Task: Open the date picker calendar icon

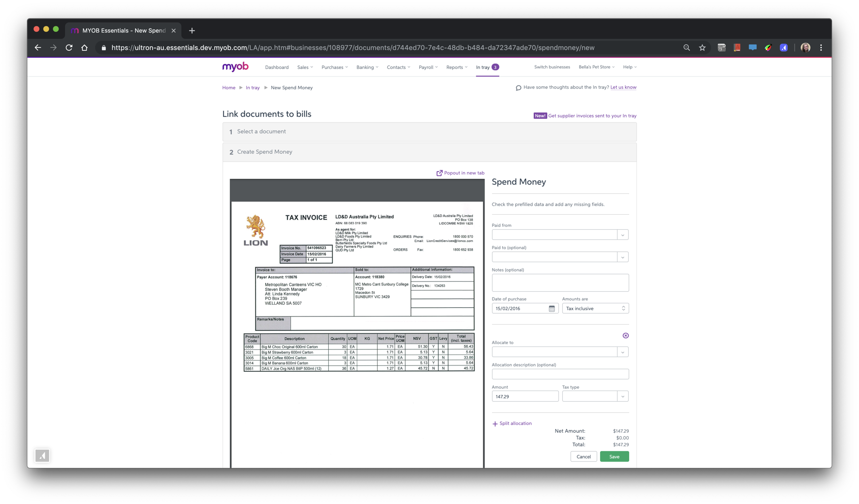Action: pyautogui.click(x=552, y=309)
